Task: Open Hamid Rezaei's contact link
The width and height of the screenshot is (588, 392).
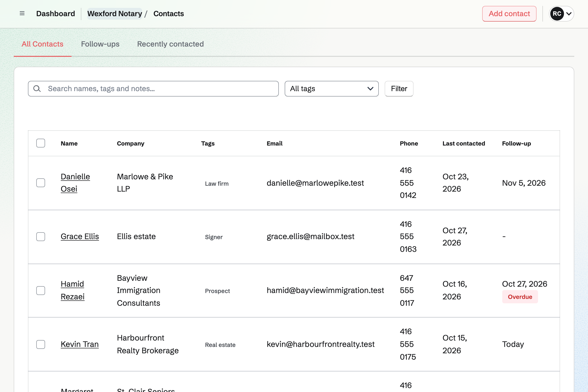Action: (x=73, y=290)
